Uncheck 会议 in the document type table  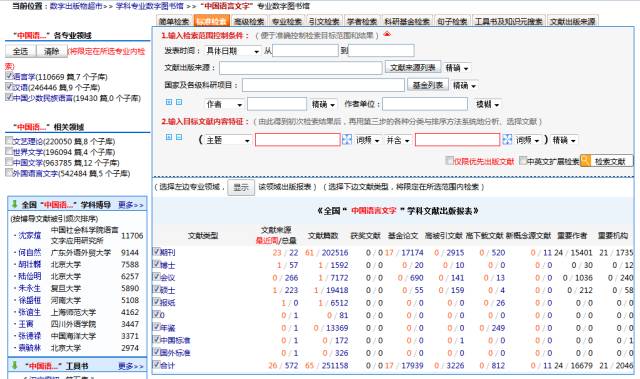click(156, 277)
